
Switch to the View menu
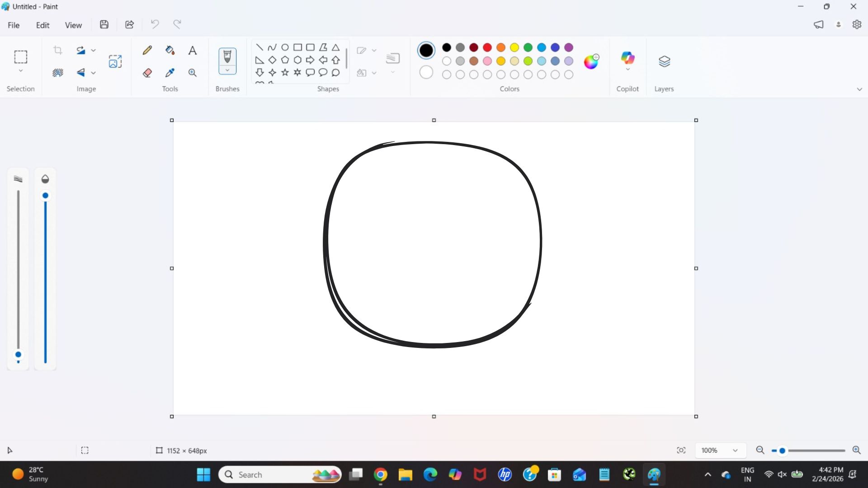coord(73,25)
